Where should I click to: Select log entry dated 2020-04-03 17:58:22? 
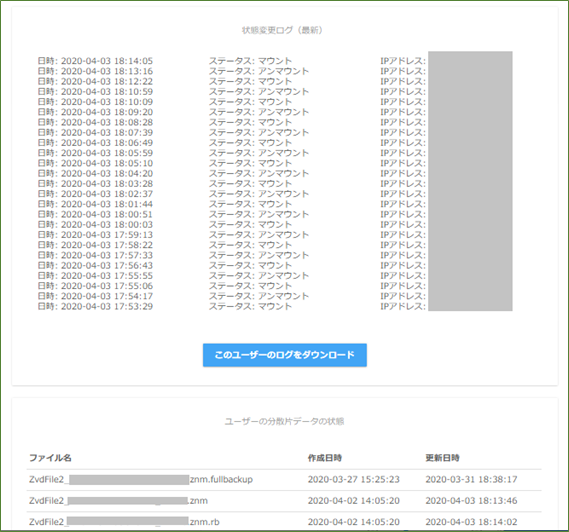tap(95, 245)
